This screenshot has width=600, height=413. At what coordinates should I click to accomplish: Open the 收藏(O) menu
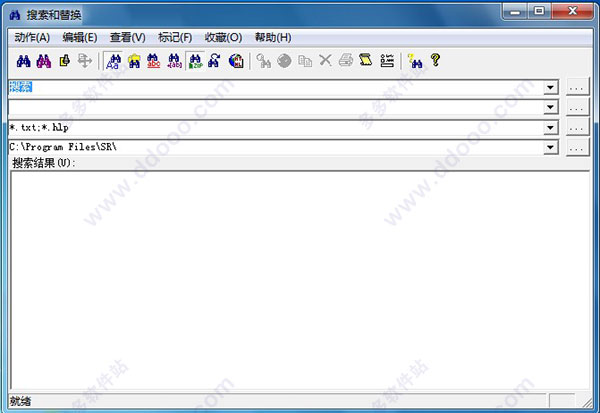(223, 38)
